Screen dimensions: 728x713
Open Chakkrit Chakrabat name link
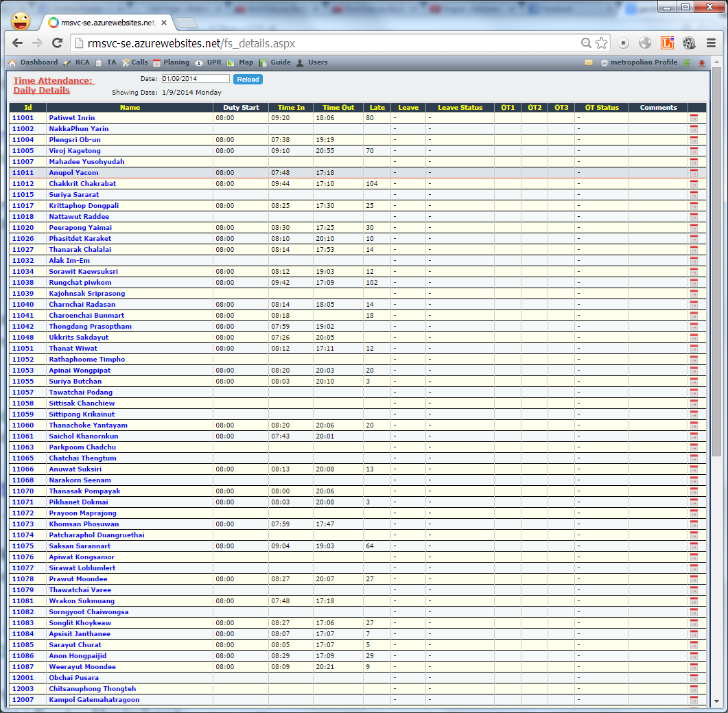click(x=82, y=183)
